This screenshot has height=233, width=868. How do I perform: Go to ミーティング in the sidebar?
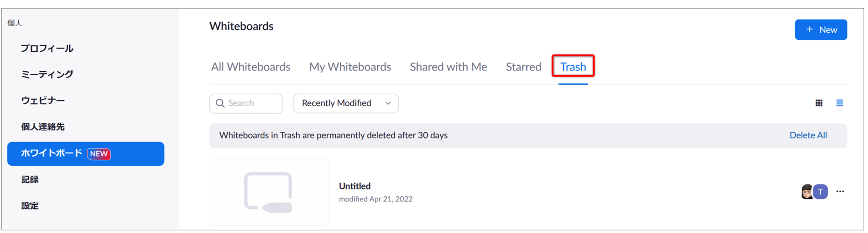[47, 75]
